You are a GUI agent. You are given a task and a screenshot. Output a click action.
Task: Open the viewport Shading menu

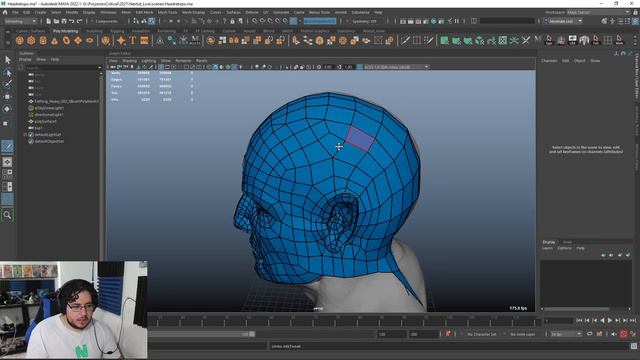[129, 60]
